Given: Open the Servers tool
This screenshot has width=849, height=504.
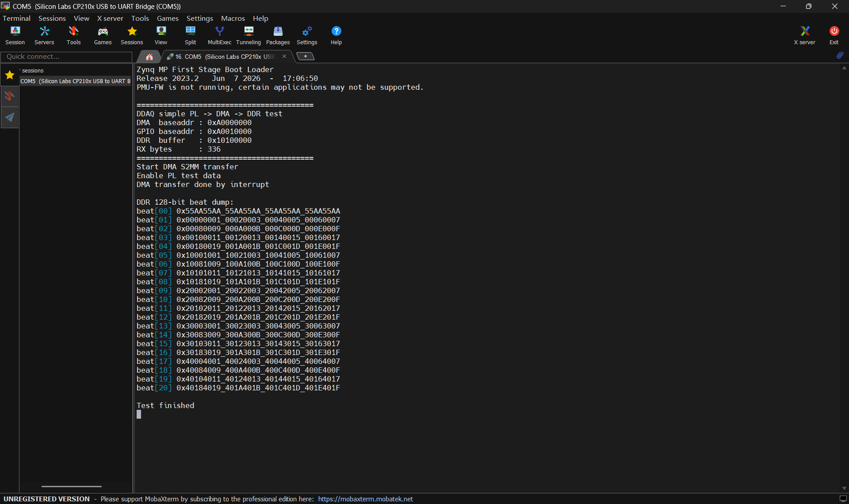Looking at the screenshot, I should coord(44,35).
